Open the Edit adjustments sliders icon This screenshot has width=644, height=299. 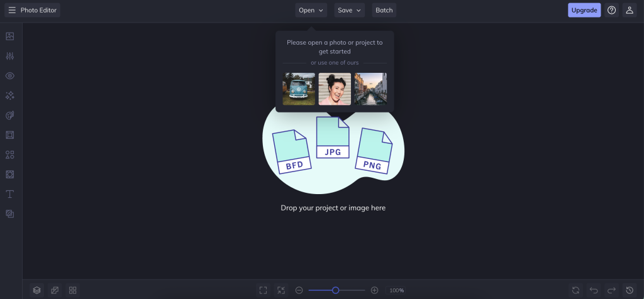tap(10, 56)
